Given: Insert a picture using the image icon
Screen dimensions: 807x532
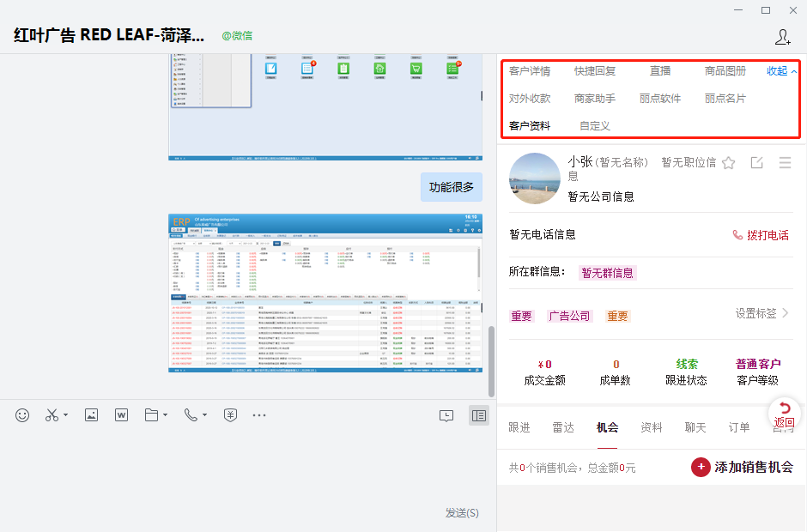Looking at the screenshot, I should [91, 414].
